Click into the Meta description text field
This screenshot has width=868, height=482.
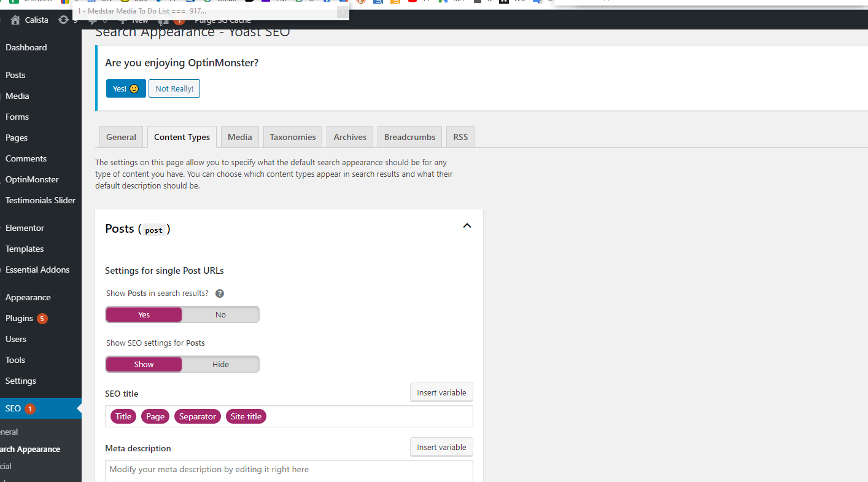point(289,471)
